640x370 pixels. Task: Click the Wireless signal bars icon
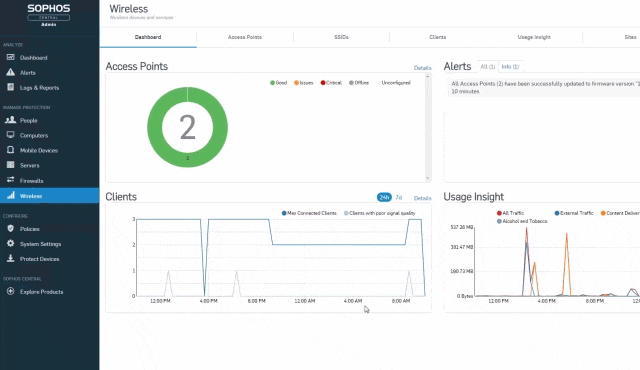coord(11,195)
